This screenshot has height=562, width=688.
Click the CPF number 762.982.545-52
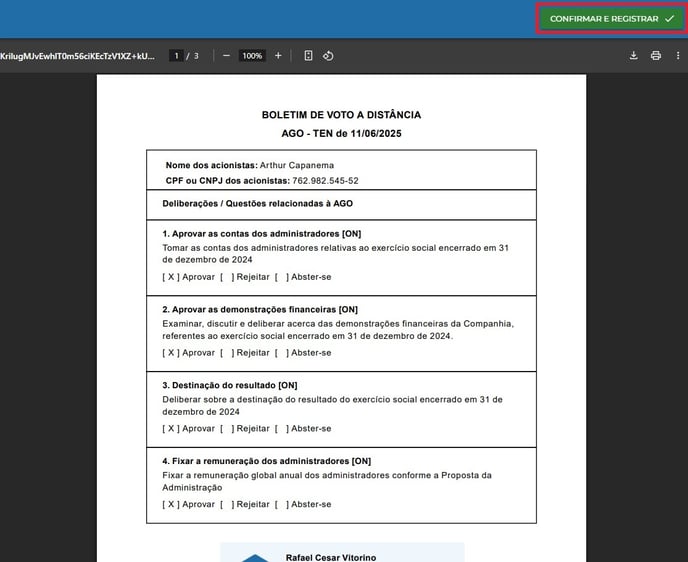tap(325, 181)
